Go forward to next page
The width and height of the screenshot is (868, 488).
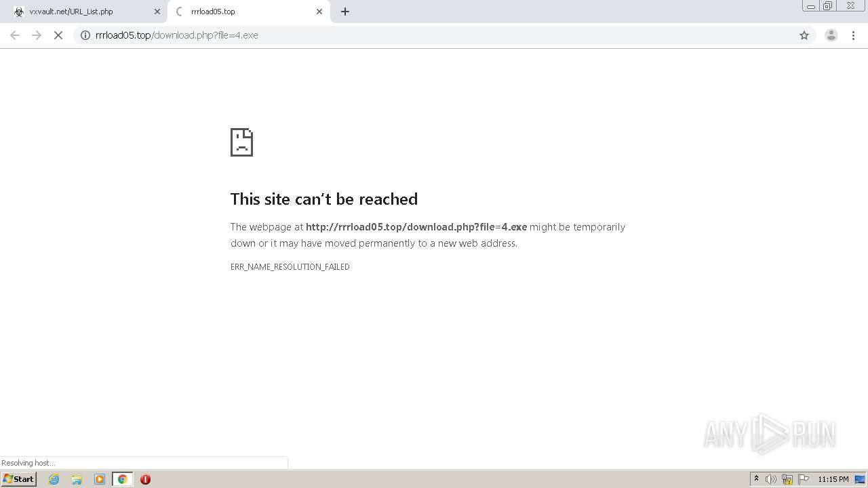point(37,35)
